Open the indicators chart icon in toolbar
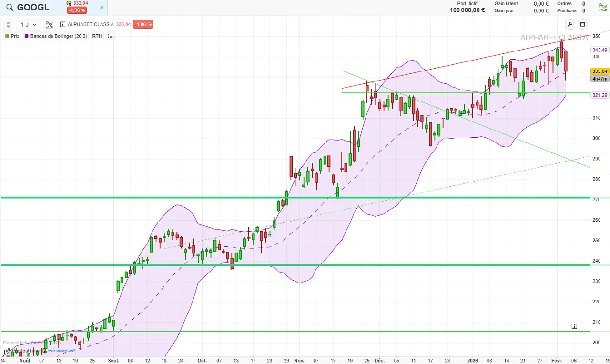 point(49,25)
